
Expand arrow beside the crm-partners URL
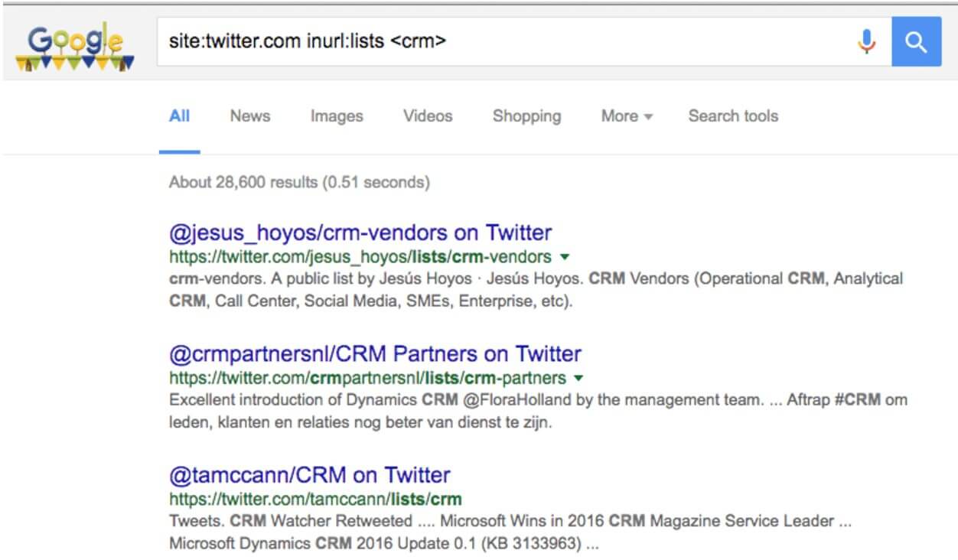pyautogui.click(x=578, y=378)
